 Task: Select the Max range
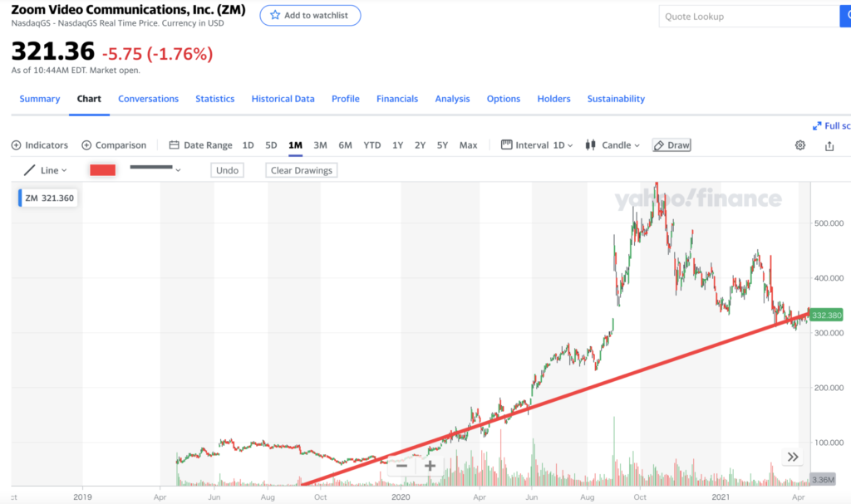click(469, 145)
